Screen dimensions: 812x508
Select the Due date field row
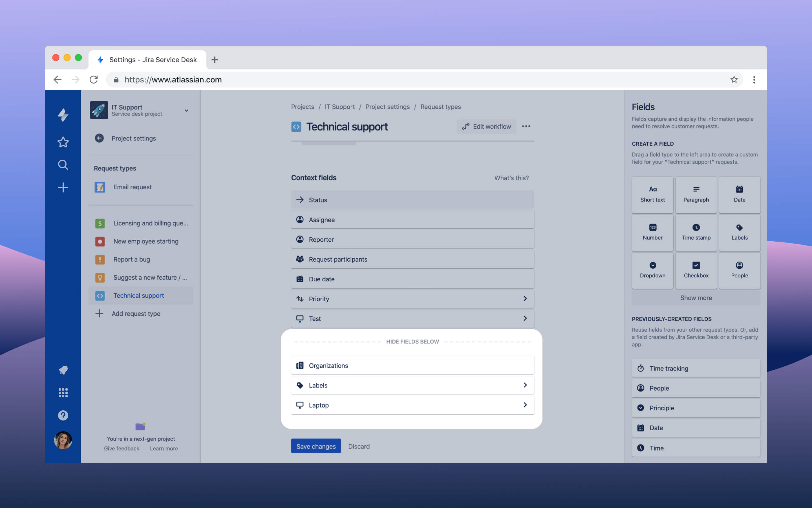pyautogui.click(x=412, y=279)
